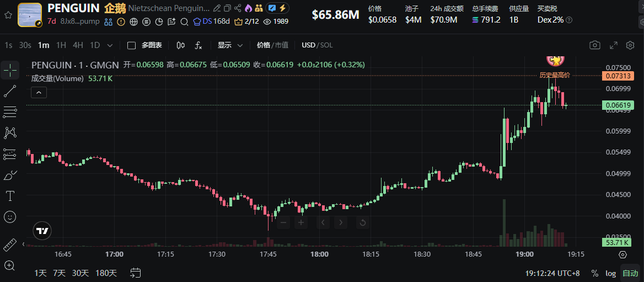Screen dimensions: 644x282
Task: Click the magnifier search icon in header
Action: click(184, 22)
